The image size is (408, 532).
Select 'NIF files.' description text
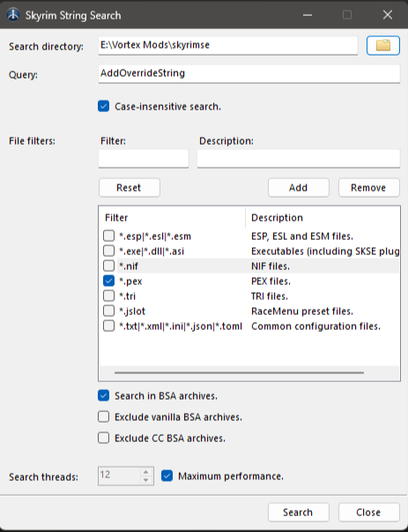(x=271, y=266)
